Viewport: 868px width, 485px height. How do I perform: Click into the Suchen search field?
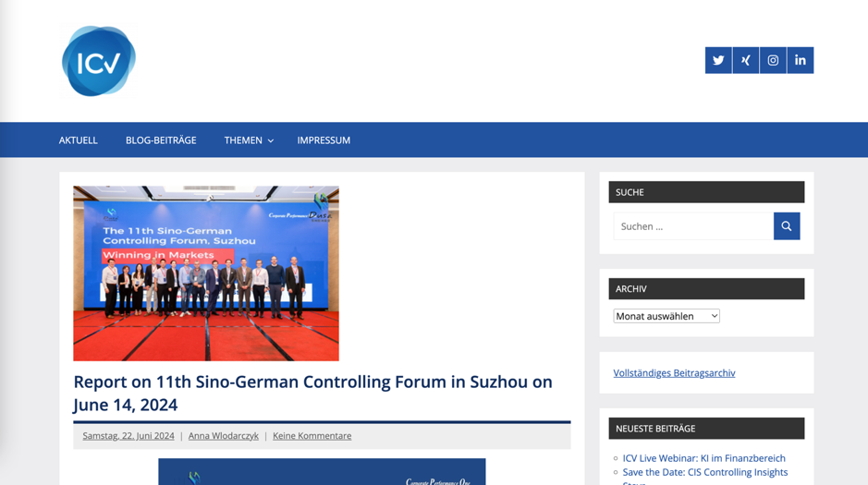(x=693, y=226)
